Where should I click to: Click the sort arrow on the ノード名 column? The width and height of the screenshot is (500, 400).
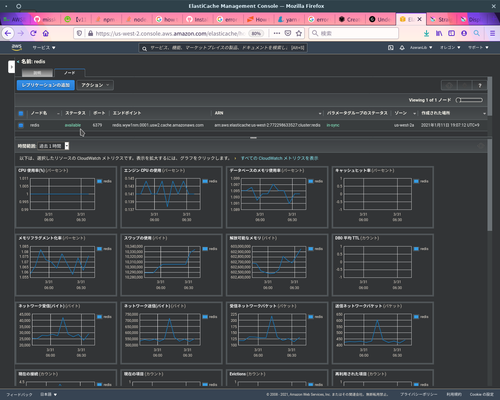58,114
